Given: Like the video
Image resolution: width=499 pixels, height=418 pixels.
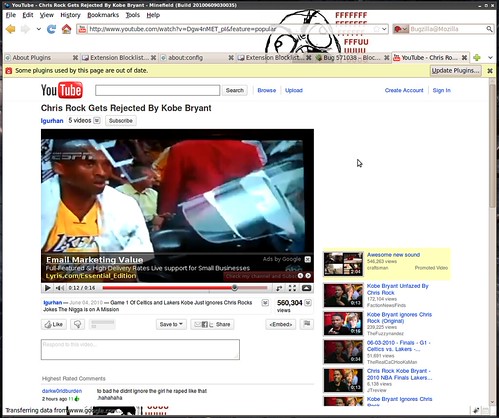Looking at the screenshot, I should [54, 324].
